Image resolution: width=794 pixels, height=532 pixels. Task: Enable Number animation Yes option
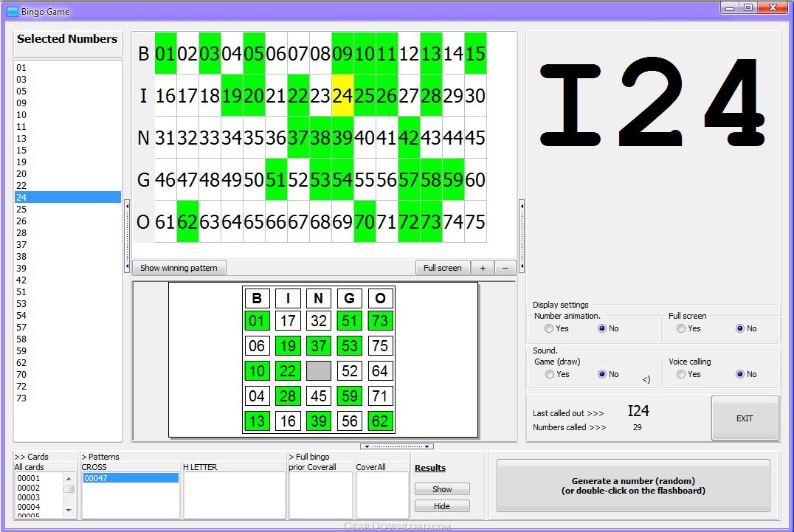(x=548, y=328)
